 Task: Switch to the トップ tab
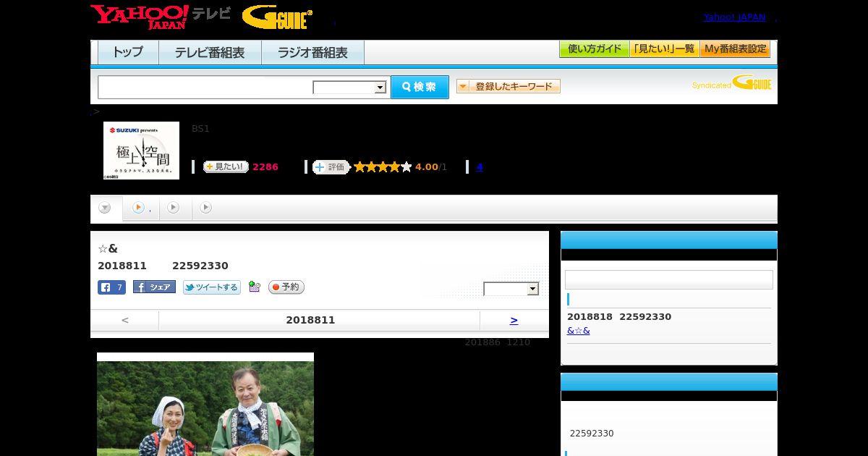(x=128, y=52)
